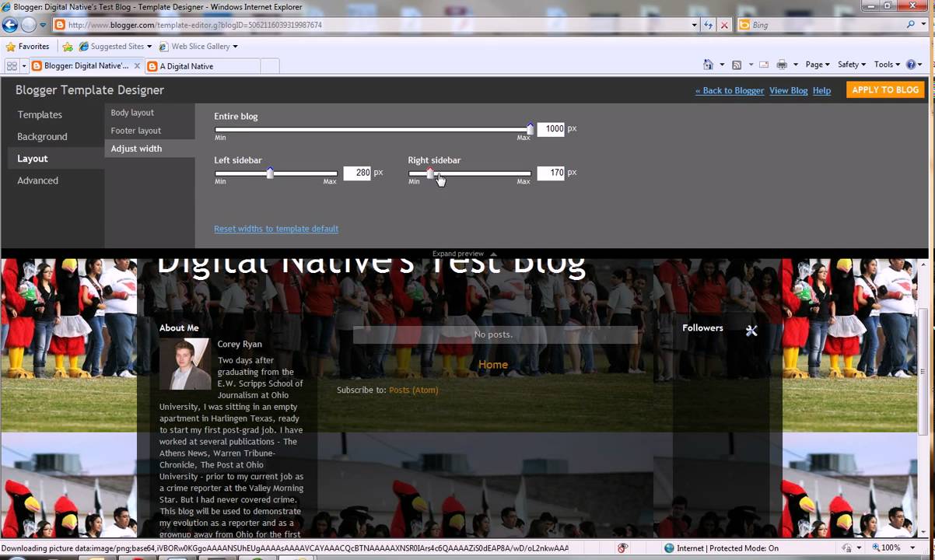
Task: Click the Left sidebar slider handle
Action: tap(270, 173)
